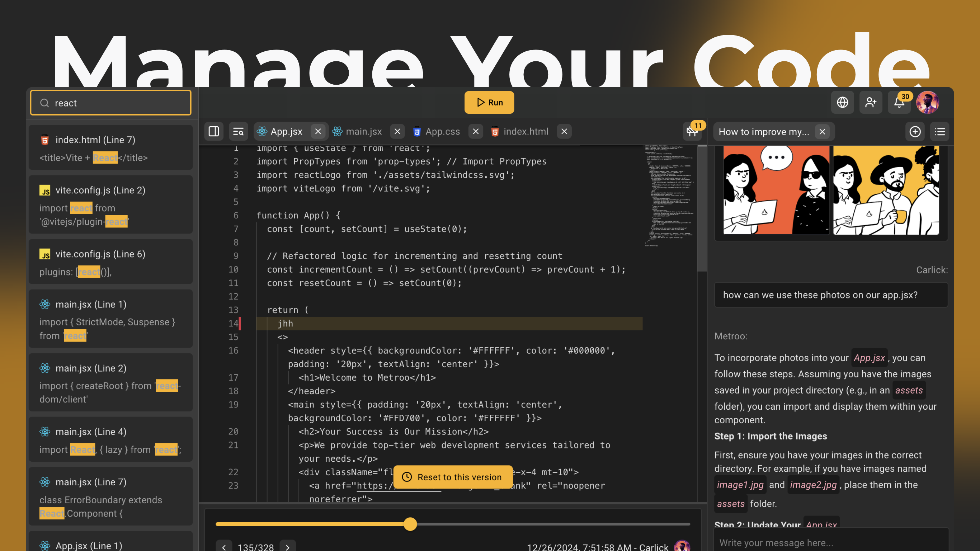Viewport: 980px width, 551px height.
Task: Click the add collaborator icon
Action: [871, 102]
